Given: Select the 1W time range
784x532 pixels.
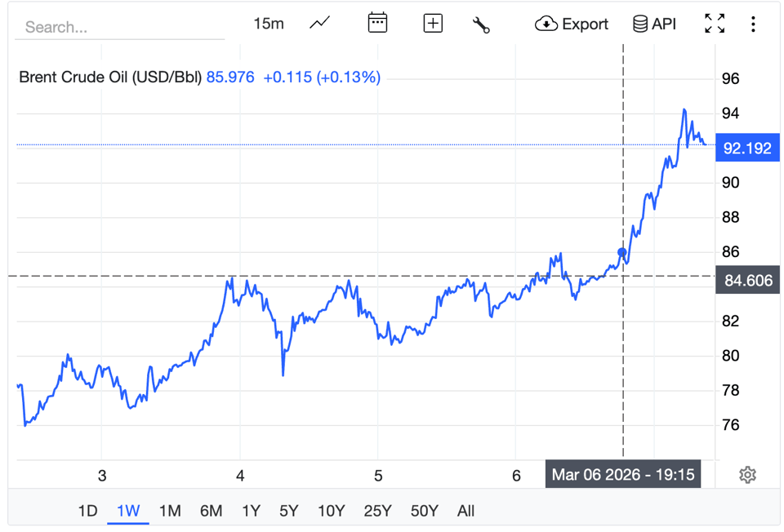Looking at the screenshot, I should [128, 511].
